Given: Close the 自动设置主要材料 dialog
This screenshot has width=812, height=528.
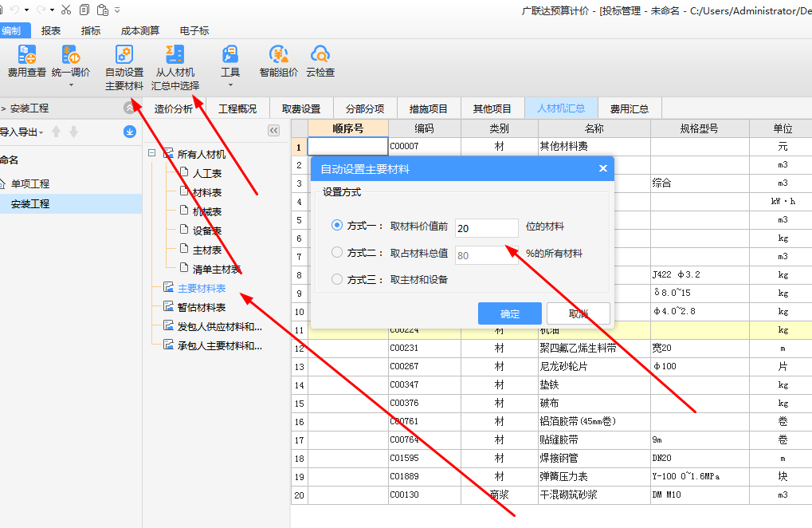Looking at the screenshot, I should click(x=602, y=168).
